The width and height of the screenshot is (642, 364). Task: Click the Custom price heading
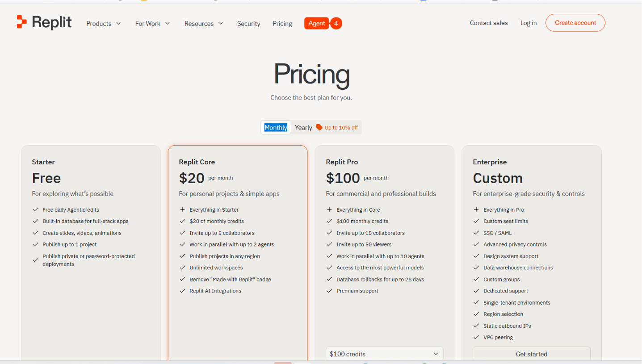tap(498, 178)
